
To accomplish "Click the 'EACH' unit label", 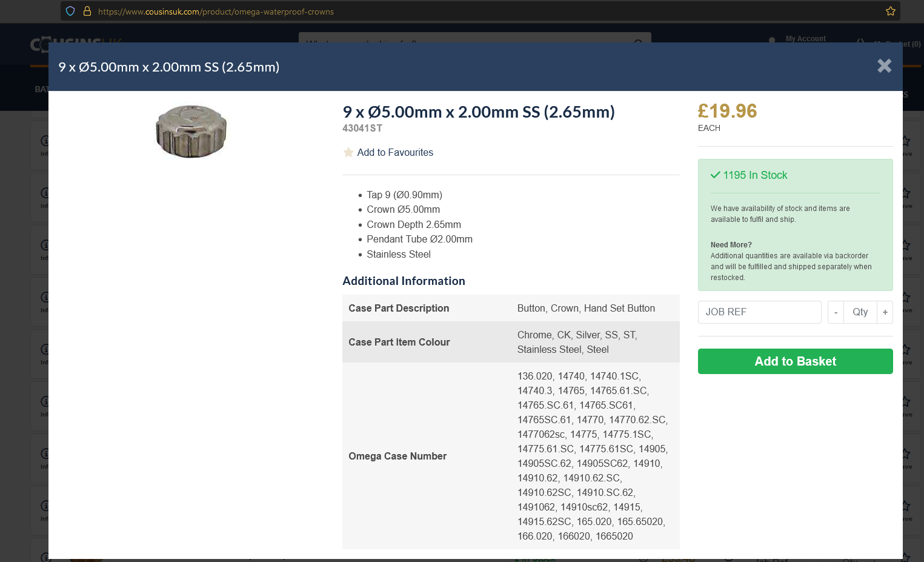I will click(709, 128).
